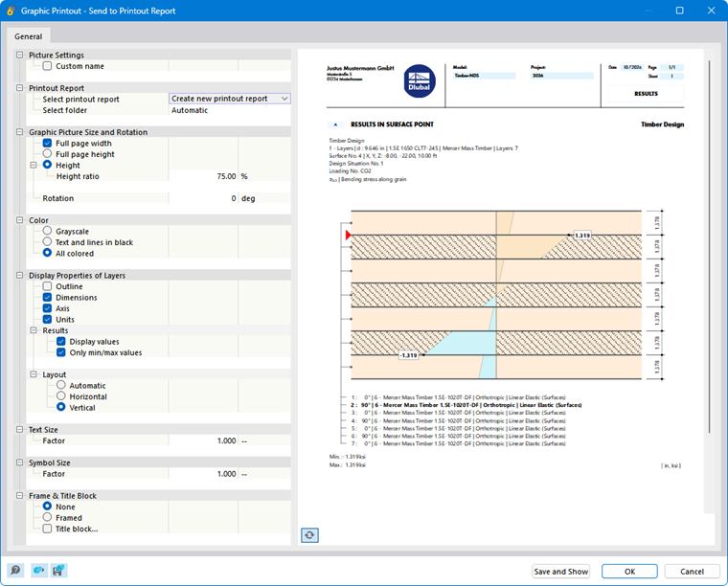
Task: Collapse the Color section
Action: click(19, 220)
